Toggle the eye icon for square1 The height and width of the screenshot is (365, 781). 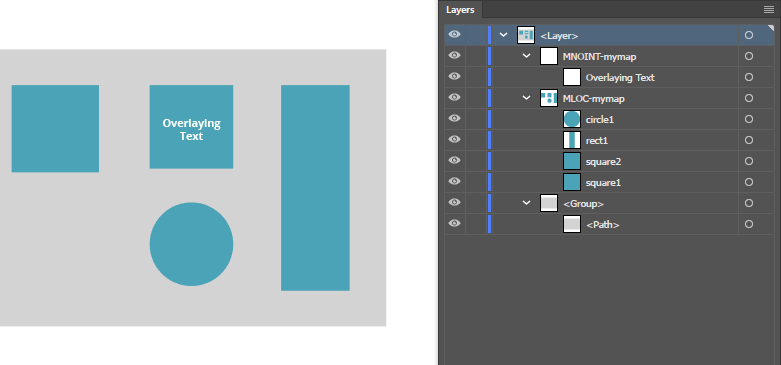coord(454,181)
